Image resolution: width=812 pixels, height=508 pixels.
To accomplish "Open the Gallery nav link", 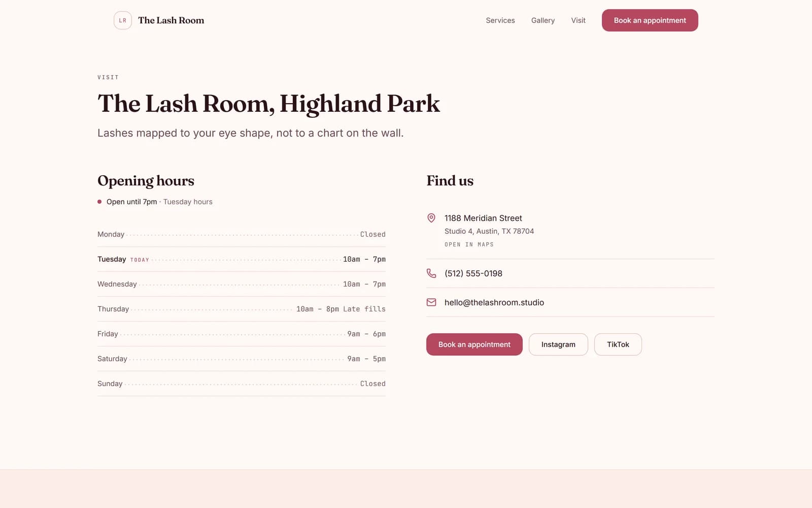I will click(x=543, y=20).
